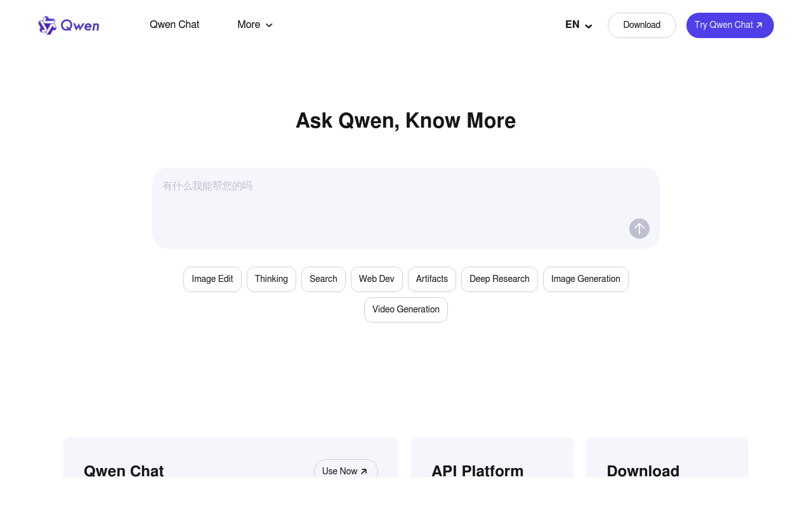Select the Artifacts option

432,279
